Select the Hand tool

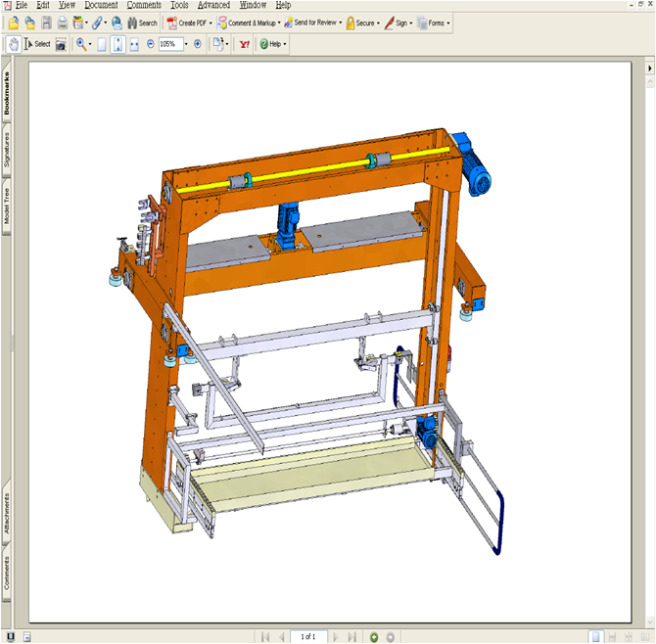(x=13, y=44)
